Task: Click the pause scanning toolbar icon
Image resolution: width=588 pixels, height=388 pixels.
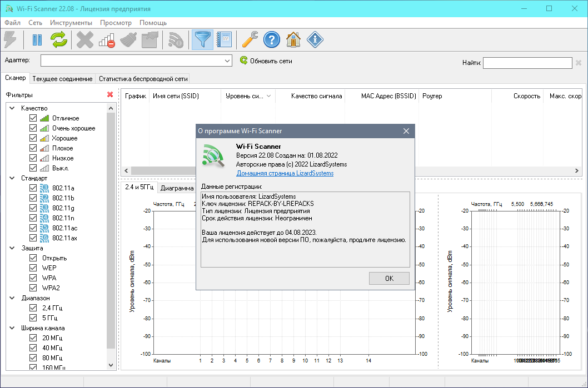Action: pos(37,39)
